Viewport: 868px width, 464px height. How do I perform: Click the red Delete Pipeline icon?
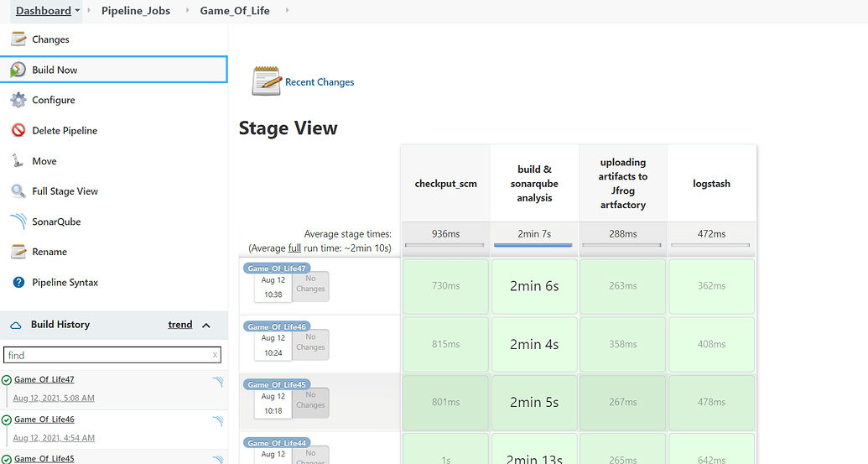pyautogui.click(x=18, y=131)
